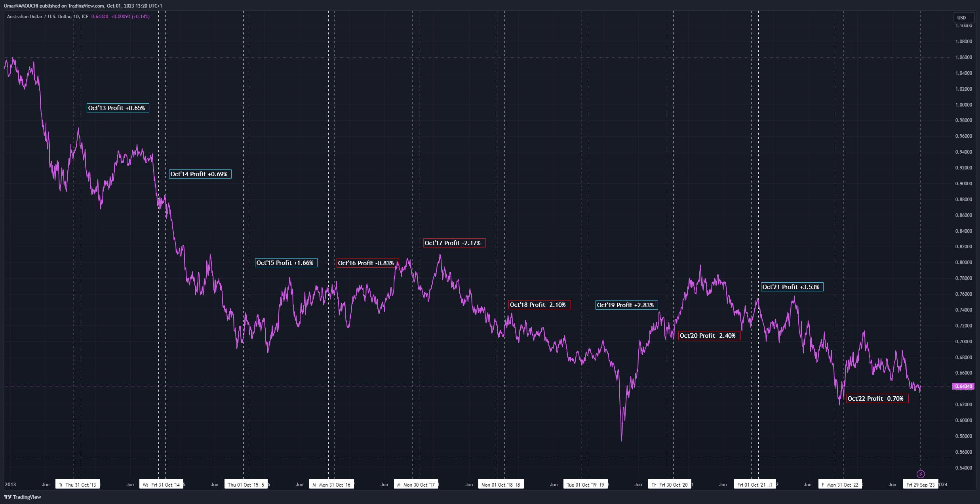The width and height of the screenshot is (980, 504).
Task: Click the Fri 30 Oct '20 date label
Action: tap(674, 485)
